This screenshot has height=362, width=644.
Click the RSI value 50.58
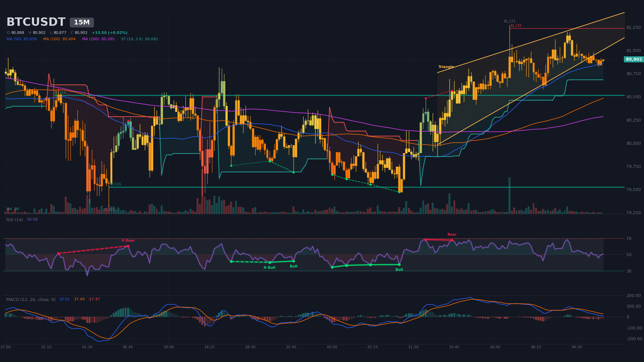click(x=32, y=220)
